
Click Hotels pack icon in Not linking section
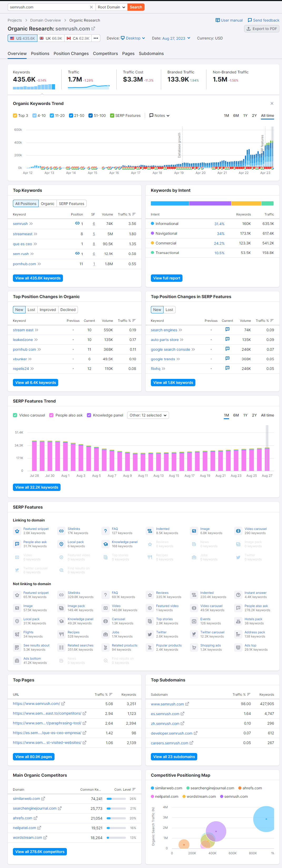[238, 621]
